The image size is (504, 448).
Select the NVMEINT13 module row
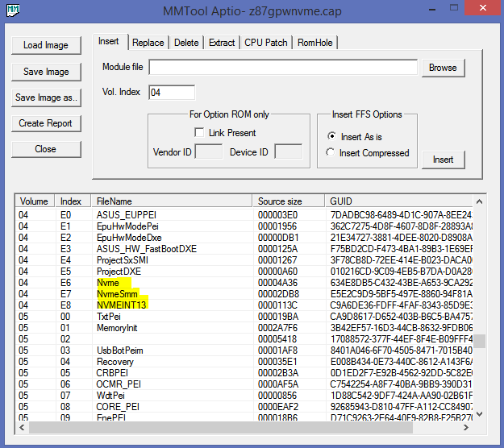[244, 305]
